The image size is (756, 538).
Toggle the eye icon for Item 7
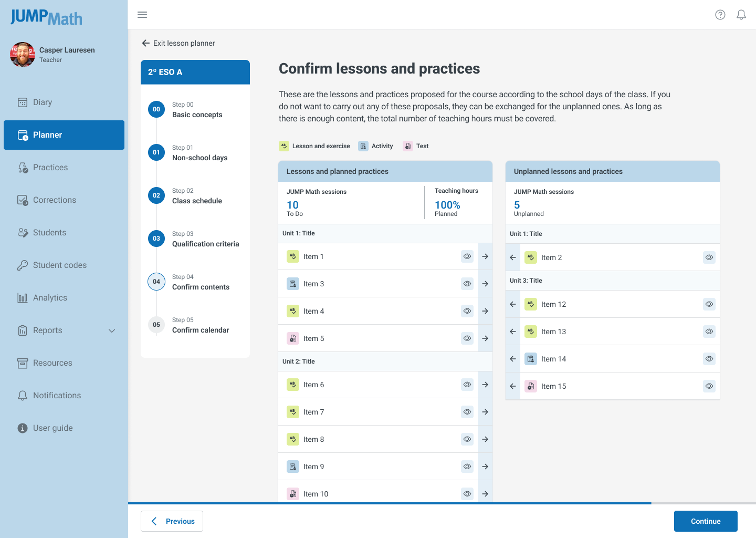(467, 412)
